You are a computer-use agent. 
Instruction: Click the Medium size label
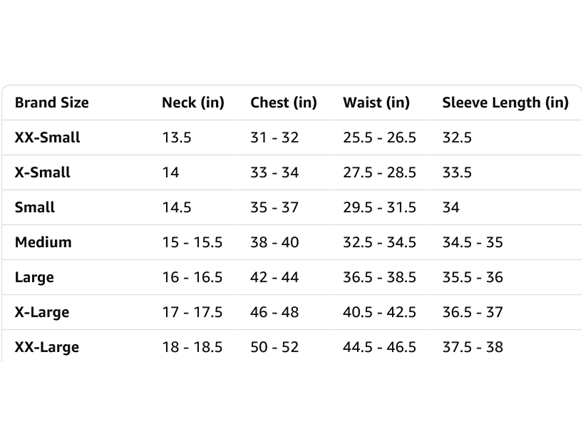43,242
